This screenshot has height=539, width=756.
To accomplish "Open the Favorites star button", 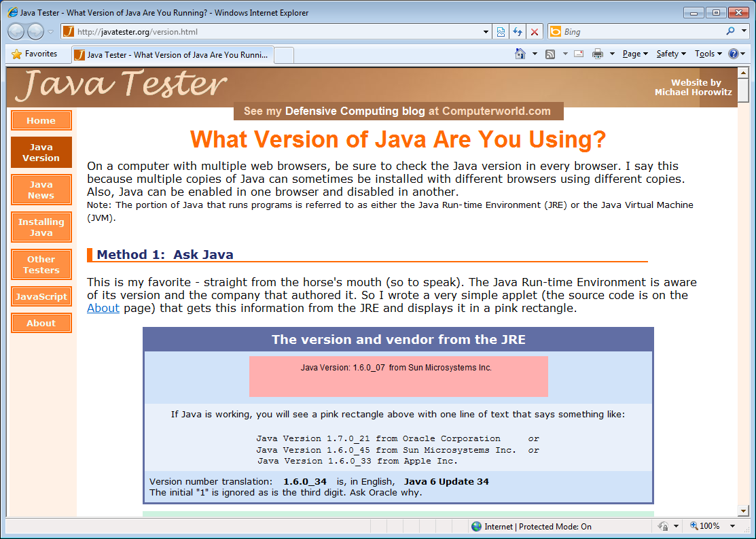I will (34, 54).
